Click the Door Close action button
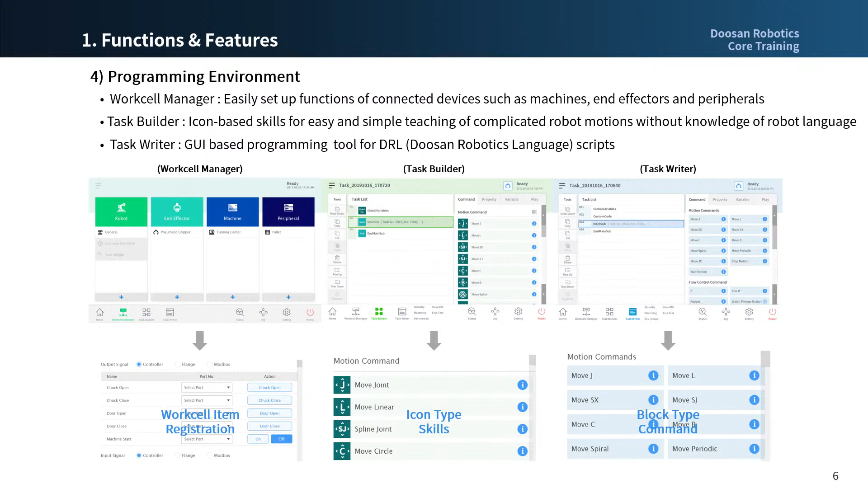This screenshot has height=488, width=868. click(x=269, y=426)
